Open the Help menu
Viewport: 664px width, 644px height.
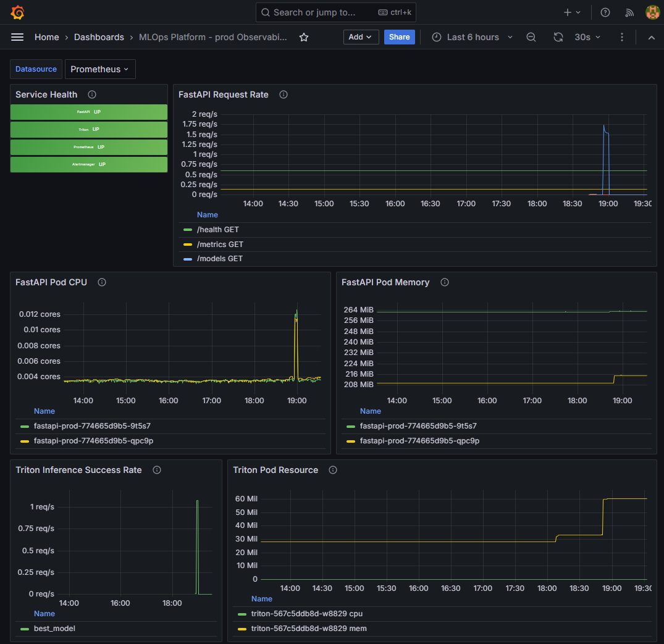605,12
